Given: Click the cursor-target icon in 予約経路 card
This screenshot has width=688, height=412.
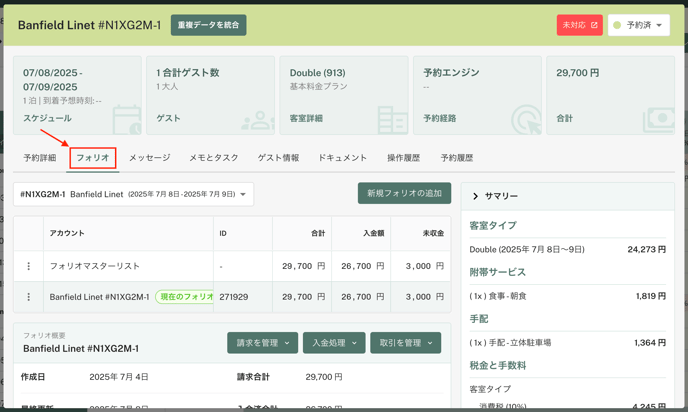Looking at the screenshot, I should [x=526, y=119].
